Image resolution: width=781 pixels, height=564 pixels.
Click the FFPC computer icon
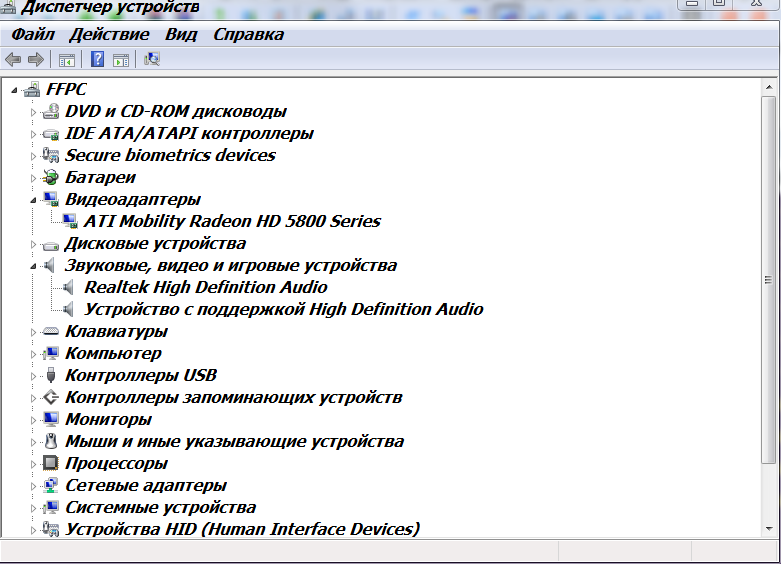pos(32,90)
